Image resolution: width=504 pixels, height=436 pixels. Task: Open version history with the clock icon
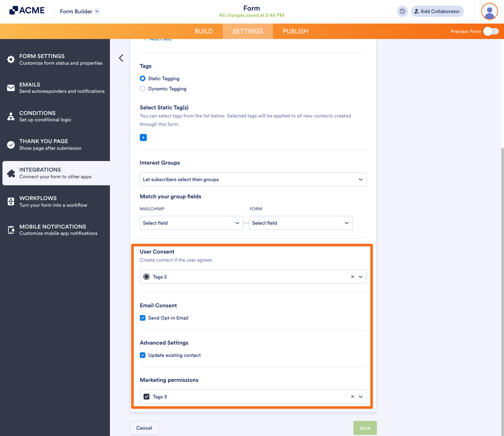click(402, 11)
